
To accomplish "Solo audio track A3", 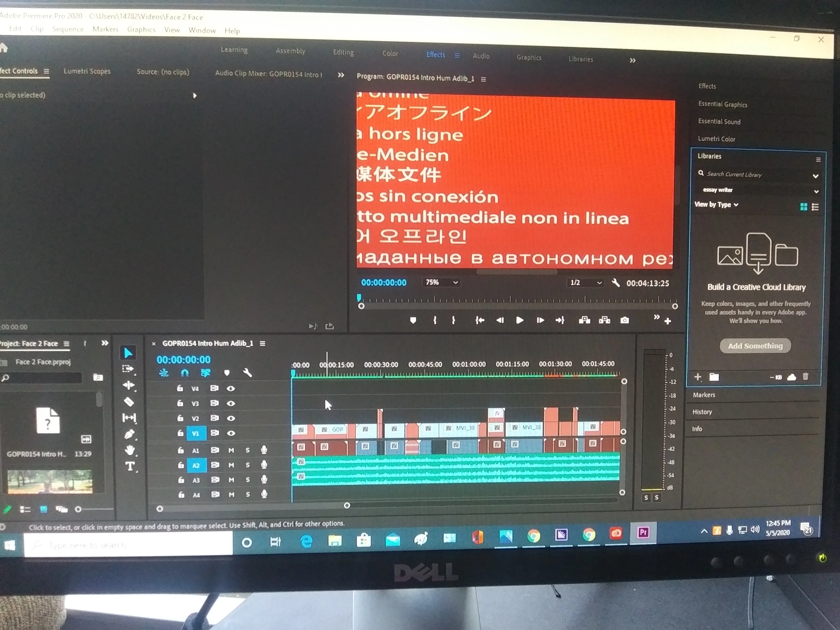I will point(248,480).
